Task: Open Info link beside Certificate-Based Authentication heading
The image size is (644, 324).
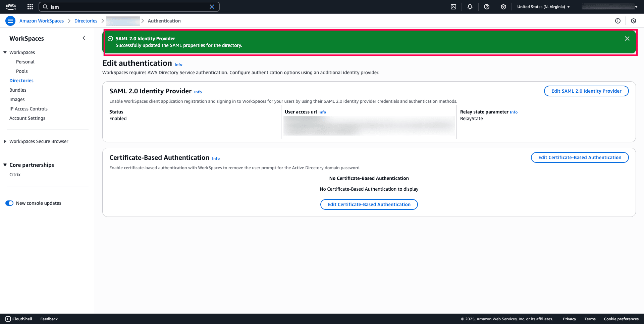Action: pos(216,158)
